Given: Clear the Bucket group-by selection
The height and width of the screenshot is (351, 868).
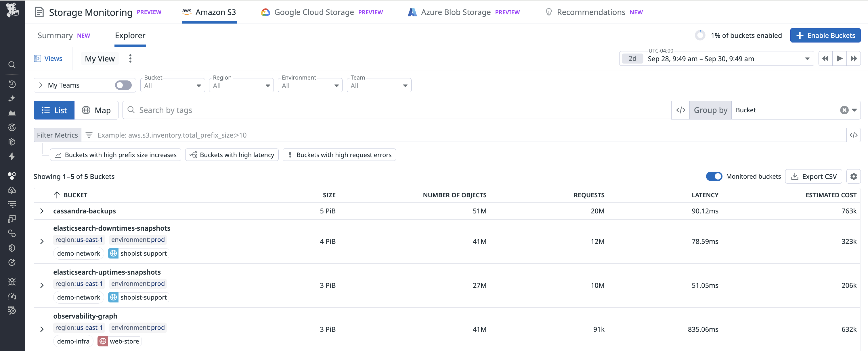Looking at the screenshot, I should point(844,110).
